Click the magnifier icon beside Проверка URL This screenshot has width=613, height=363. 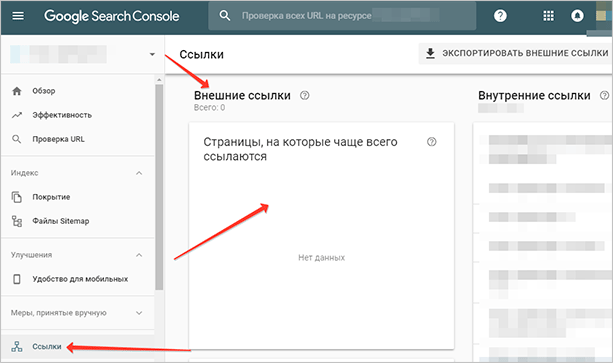[x=16, y=139]
